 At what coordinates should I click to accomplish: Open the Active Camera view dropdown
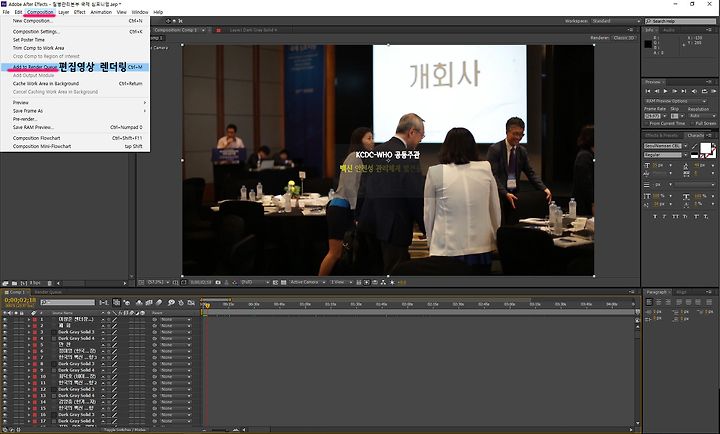[x=308, y=282]
